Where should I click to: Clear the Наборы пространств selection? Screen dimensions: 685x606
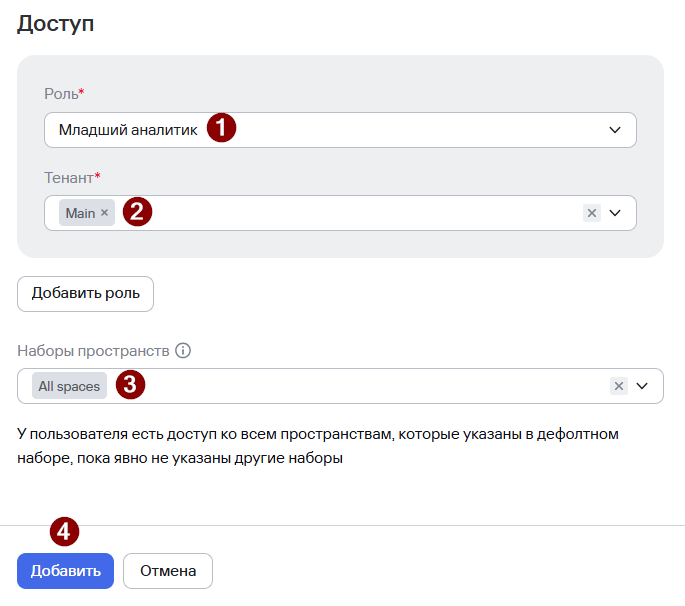click(619, 386)
